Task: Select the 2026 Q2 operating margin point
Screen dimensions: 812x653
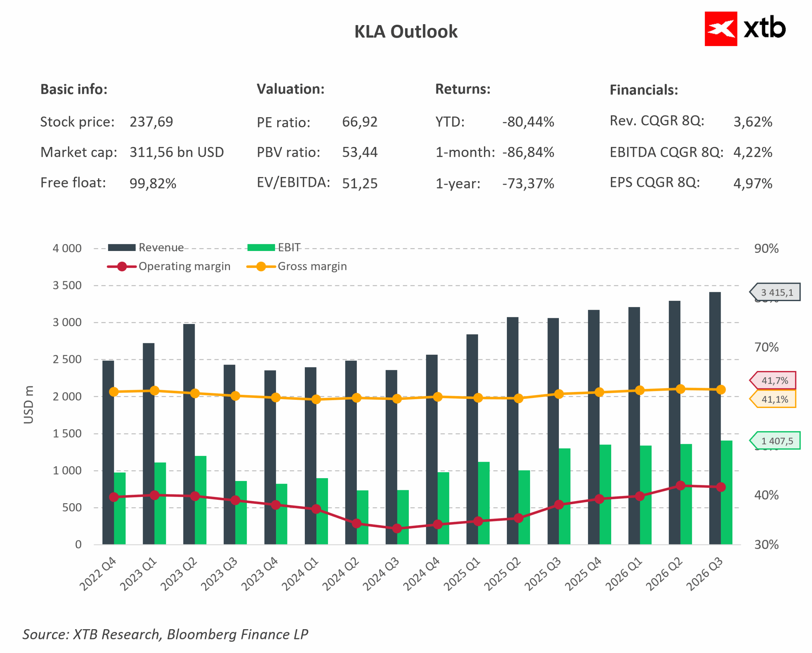Action: 680,486
